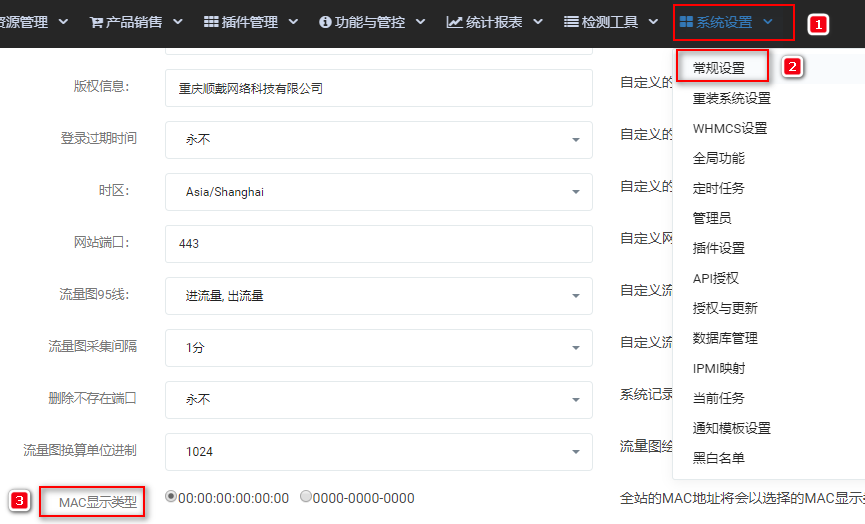
Task: Open 数据库管理 in the dropdown menu
Action: point(725,338)
